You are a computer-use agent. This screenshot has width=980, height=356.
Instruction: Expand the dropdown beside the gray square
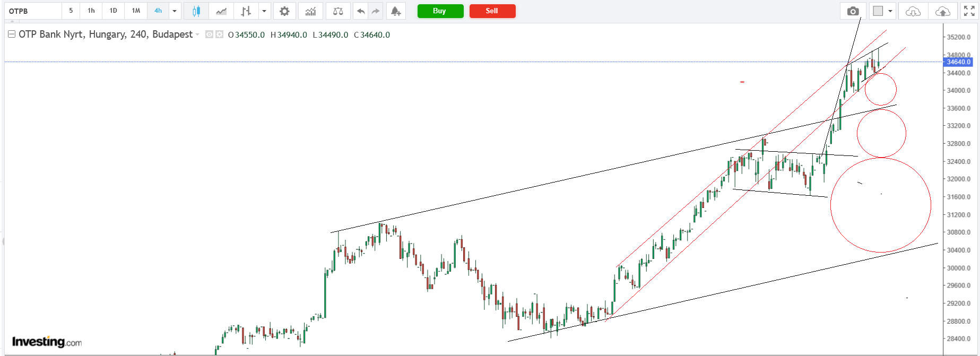point(890,11)
